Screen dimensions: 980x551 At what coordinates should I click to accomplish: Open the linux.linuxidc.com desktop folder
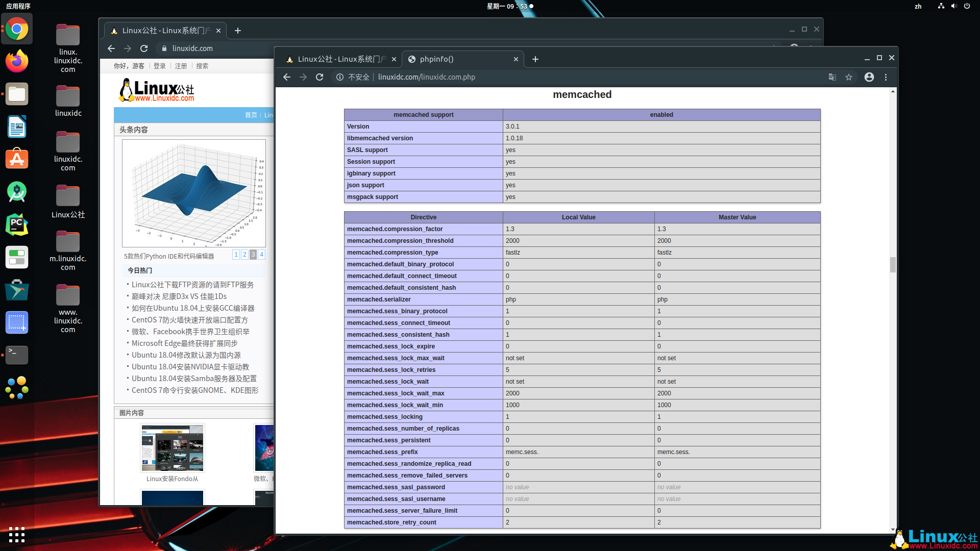coord(68,48)
